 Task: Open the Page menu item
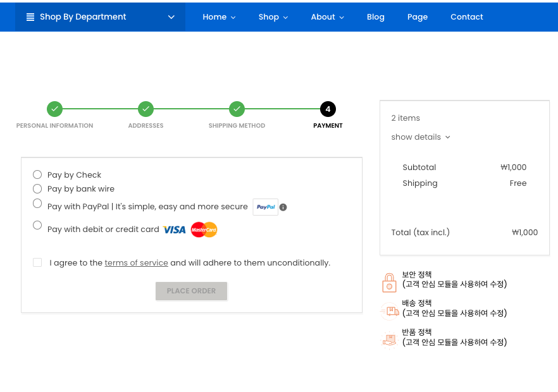[x=418, y=17]
